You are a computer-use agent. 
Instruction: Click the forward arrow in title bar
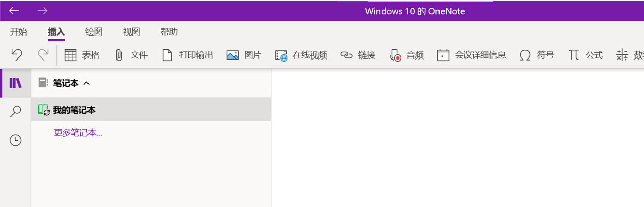pos(42,11)
